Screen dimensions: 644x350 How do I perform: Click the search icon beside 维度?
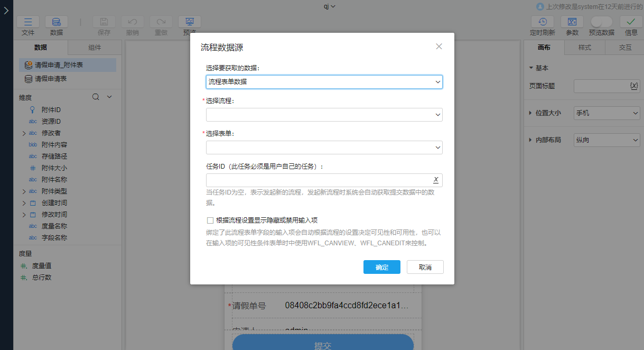(x=96, y=97)
